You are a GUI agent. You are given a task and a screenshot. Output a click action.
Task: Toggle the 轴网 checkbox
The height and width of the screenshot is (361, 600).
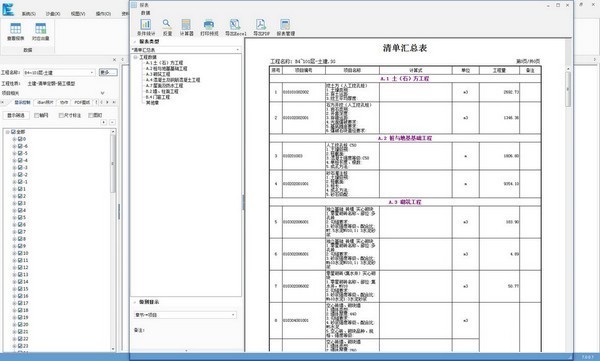tap(37, 115)
